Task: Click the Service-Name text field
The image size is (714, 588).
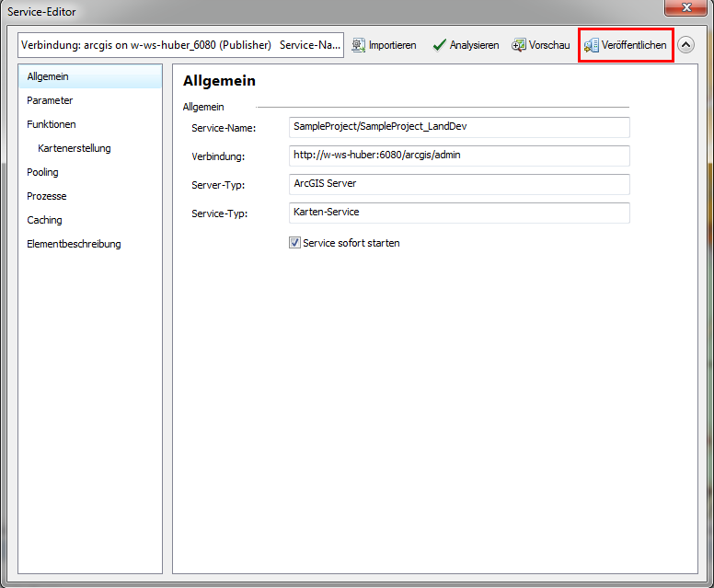Action: (x=458, y=127)
